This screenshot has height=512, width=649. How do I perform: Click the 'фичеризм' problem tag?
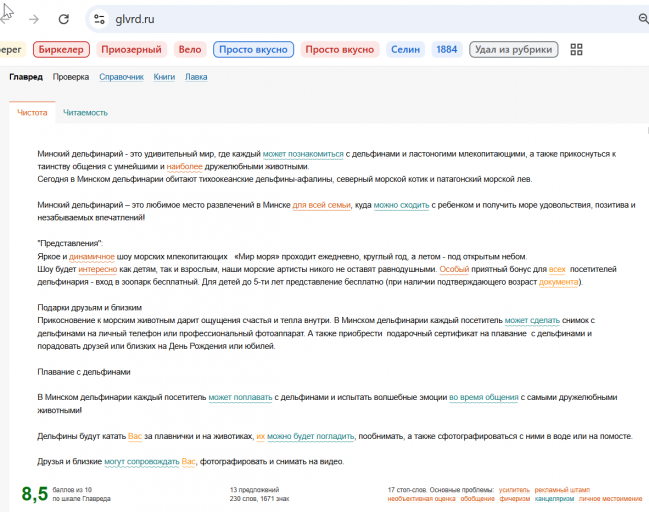tap(514, 499)
